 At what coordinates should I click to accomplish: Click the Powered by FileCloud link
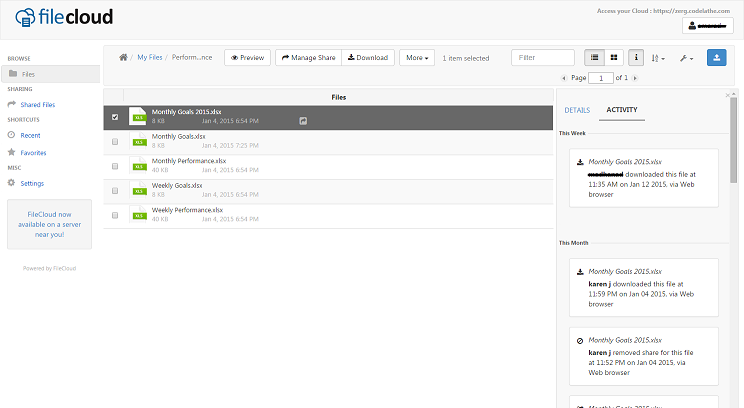49,269
